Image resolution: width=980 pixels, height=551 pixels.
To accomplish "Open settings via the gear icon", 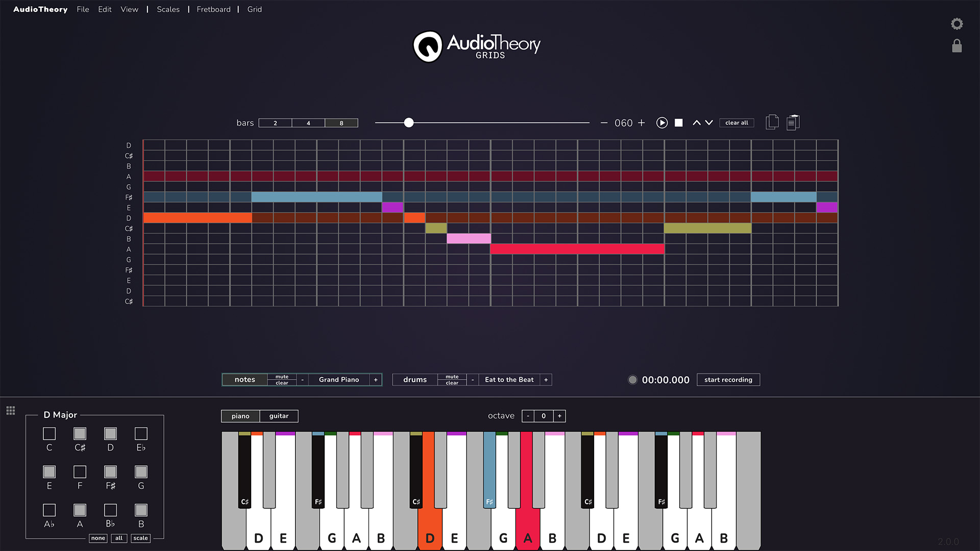I will pos(957,23).
